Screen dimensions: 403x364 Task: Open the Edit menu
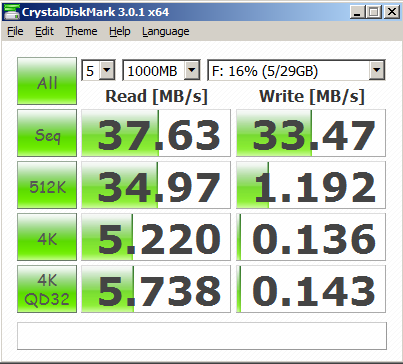tap(44, 31)
